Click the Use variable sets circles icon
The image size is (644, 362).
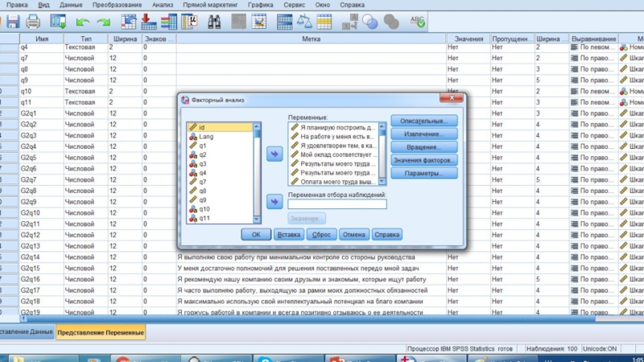(x=370, y=23)
